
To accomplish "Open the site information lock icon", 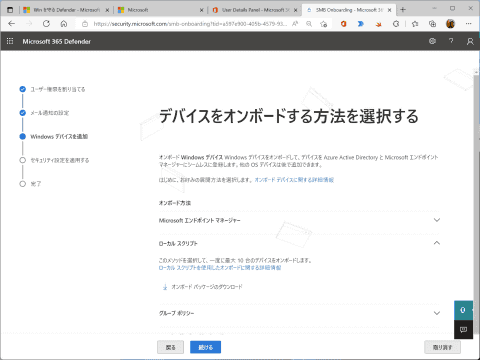I will coord(85,24).
